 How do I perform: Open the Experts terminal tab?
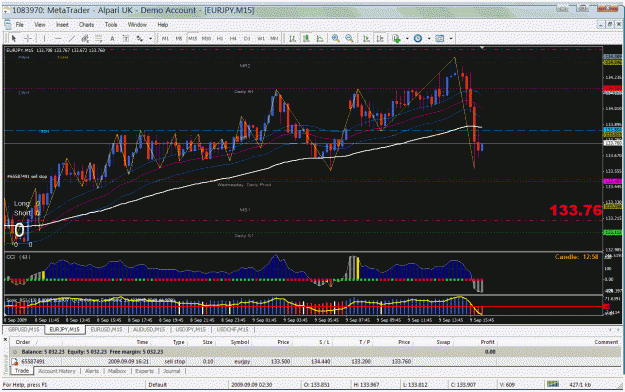[144, 371]
